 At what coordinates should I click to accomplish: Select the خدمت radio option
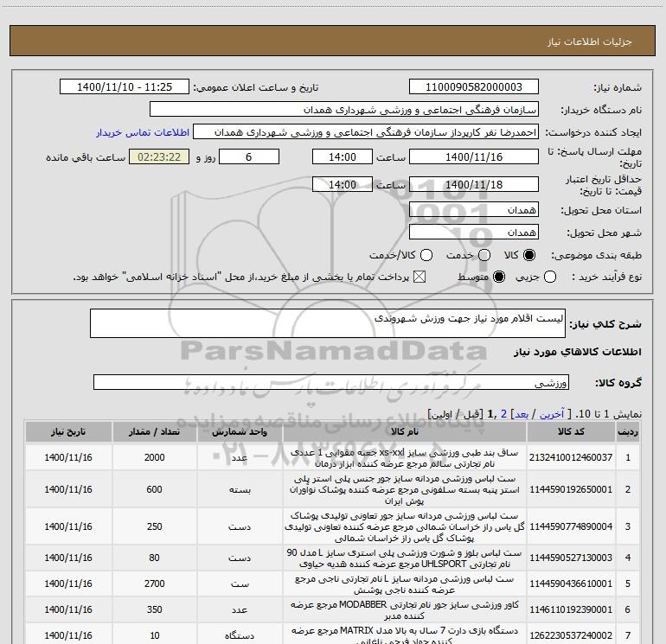click(484, 255)
